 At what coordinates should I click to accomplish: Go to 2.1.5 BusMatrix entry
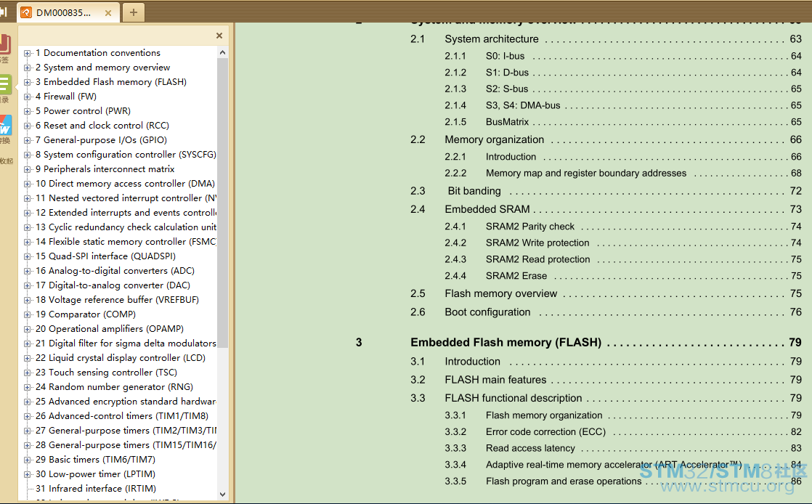pos(623,122)
